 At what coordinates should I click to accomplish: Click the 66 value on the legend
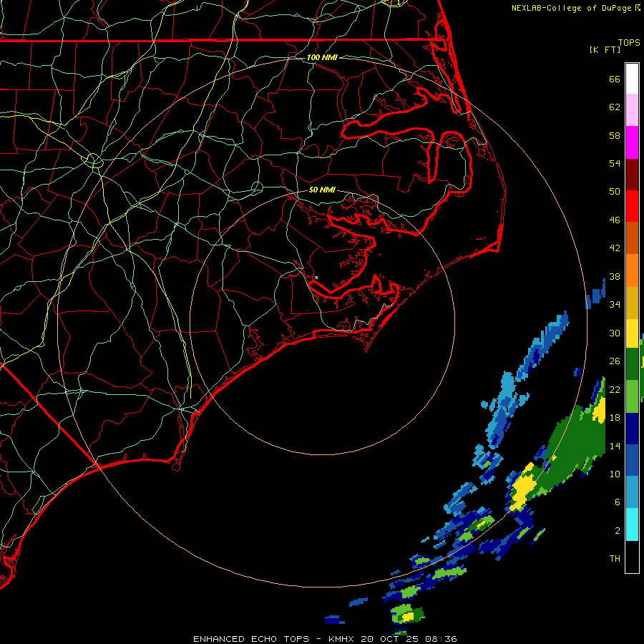[x=615, y=79]
